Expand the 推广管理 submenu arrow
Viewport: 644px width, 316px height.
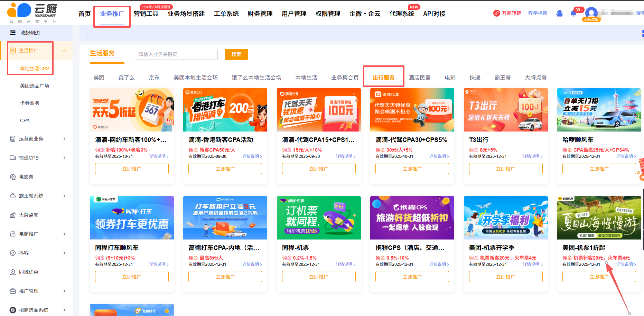point(64,291)
